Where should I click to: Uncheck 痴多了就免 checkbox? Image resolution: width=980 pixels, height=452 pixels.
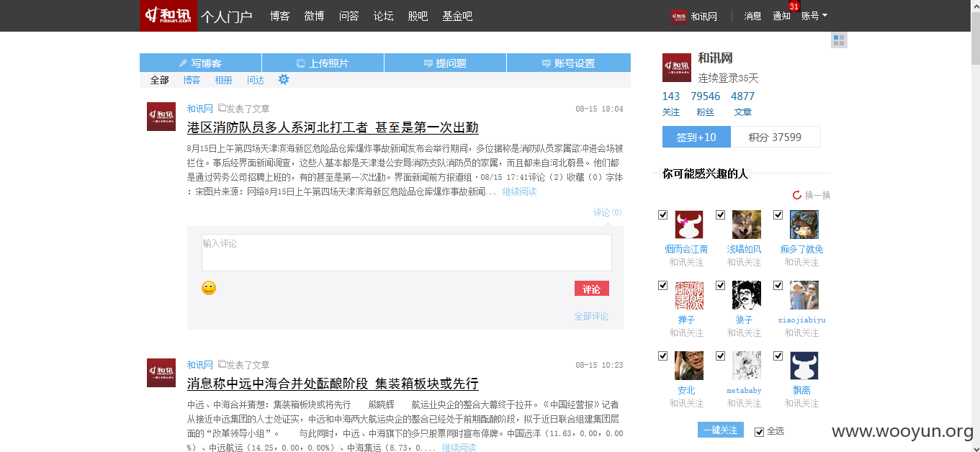[x=778, y=214]
